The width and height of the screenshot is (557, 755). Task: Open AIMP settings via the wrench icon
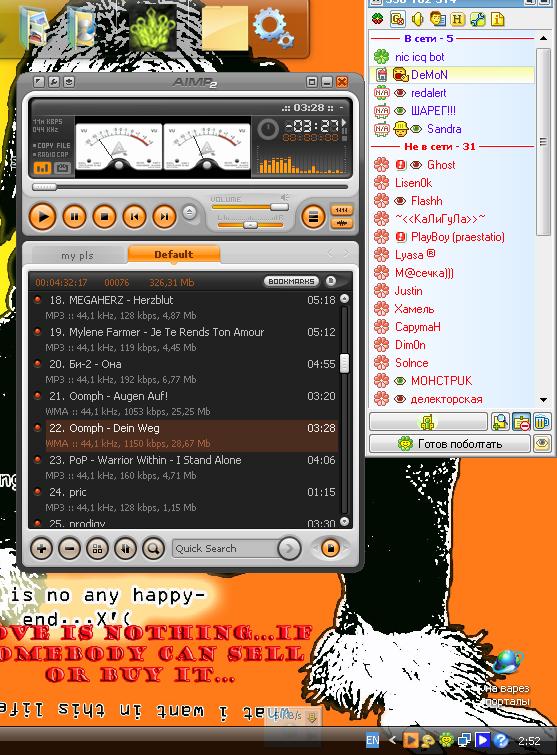tap(53, 82)
